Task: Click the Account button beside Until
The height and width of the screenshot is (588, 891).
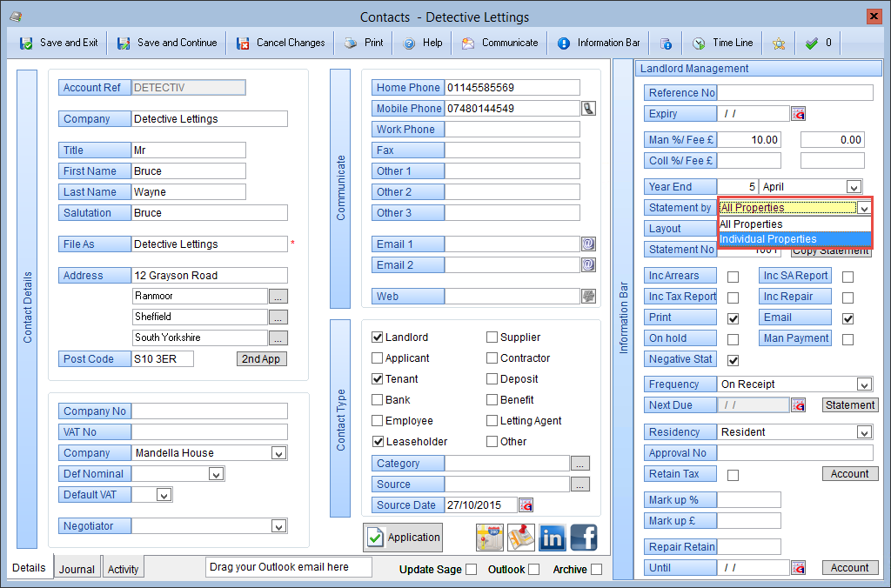Action: pos(850,567)
